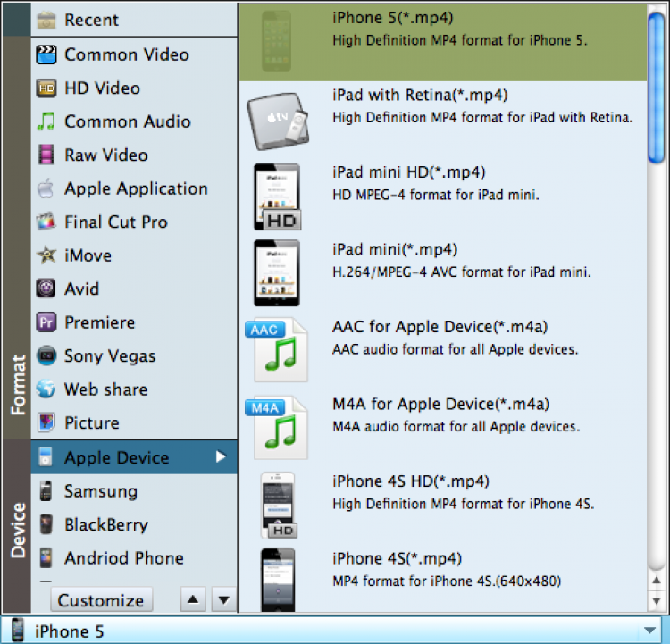Select iPhone 4S(*.mp4) preset text
This screenshot has height=644, width=670.
pyautogui.click(x=397, y=559)
